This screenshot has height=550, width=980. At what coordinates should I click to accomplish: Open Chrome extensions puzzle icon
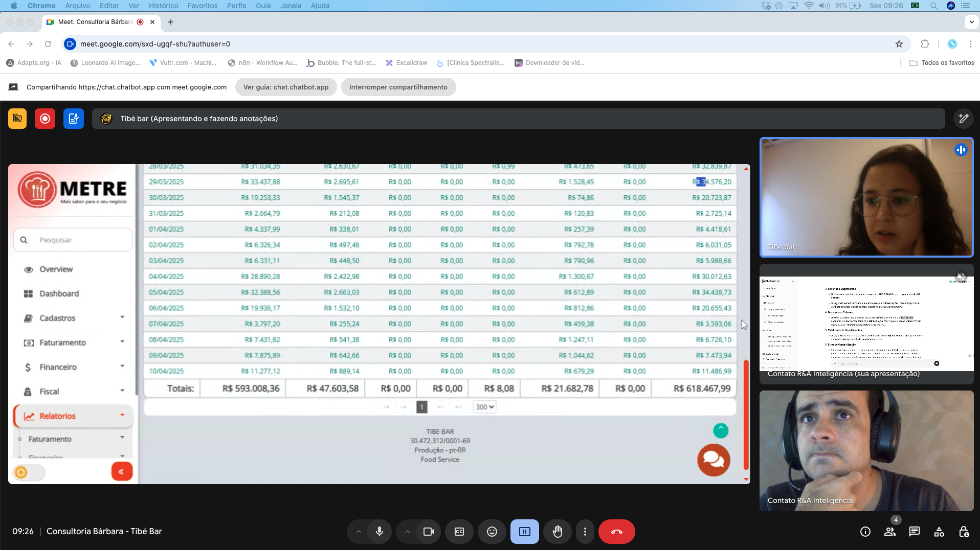tap(925, 44)
